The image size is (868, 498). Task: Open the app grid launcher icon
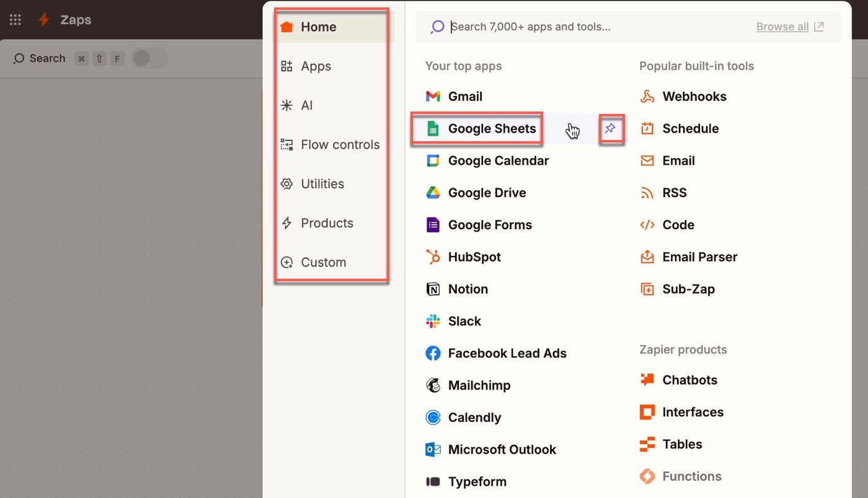click(x=15, y=20)
